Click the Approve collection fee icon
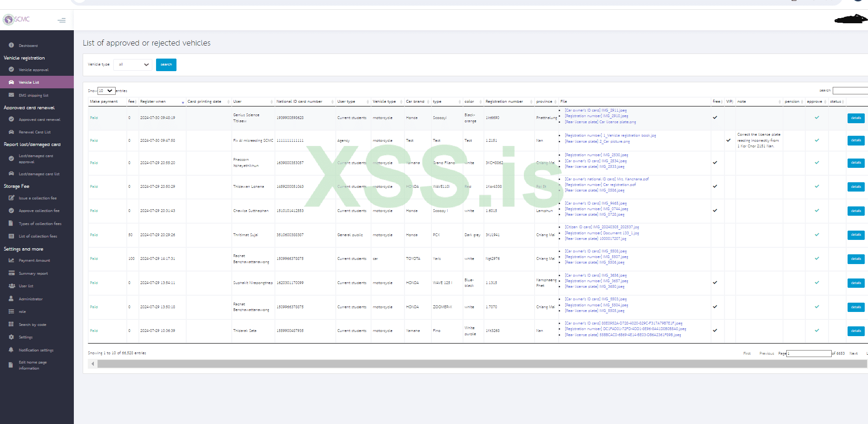Image resolution: width=868 pixels, height=424 pixels. (x=11, y=210)
